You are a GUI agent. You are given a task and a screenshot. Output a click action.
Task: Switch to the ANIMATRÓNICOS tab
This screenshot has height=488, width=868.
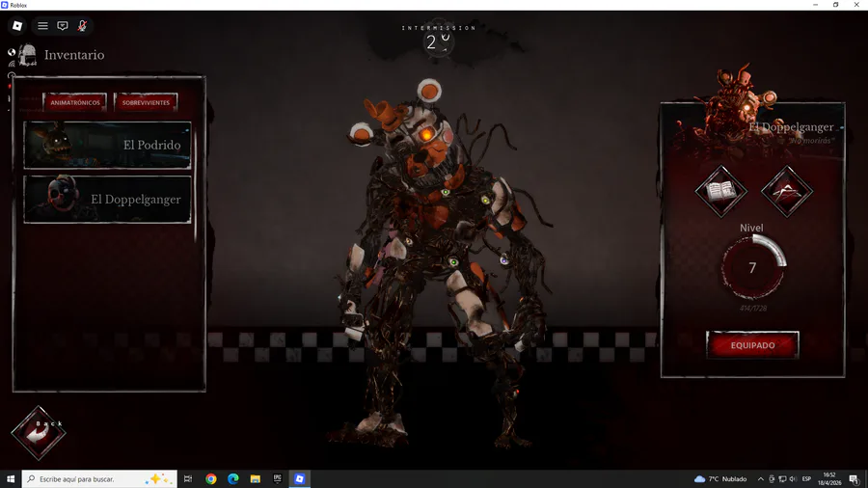click(x=74, y=102)
